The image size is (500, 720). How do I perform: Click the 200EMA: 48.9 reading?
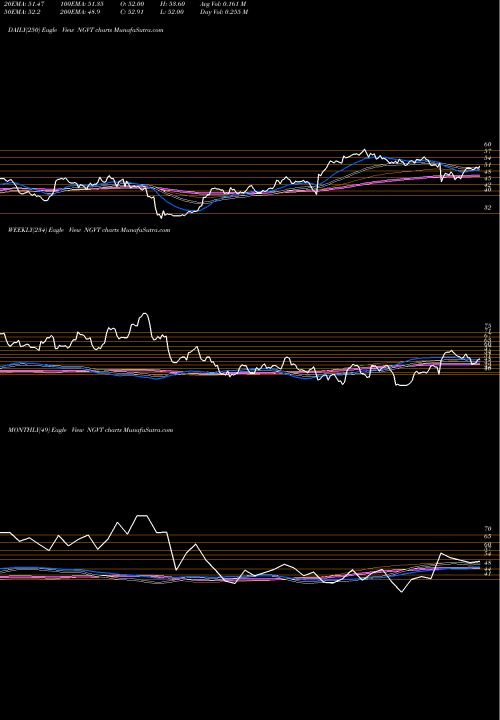coord(79,12)
